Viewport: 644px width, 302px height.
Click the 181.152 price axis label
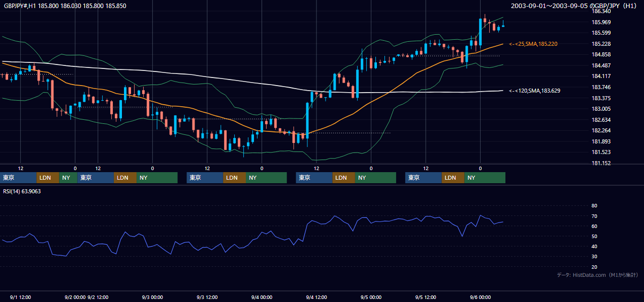(x=601, y=164)
